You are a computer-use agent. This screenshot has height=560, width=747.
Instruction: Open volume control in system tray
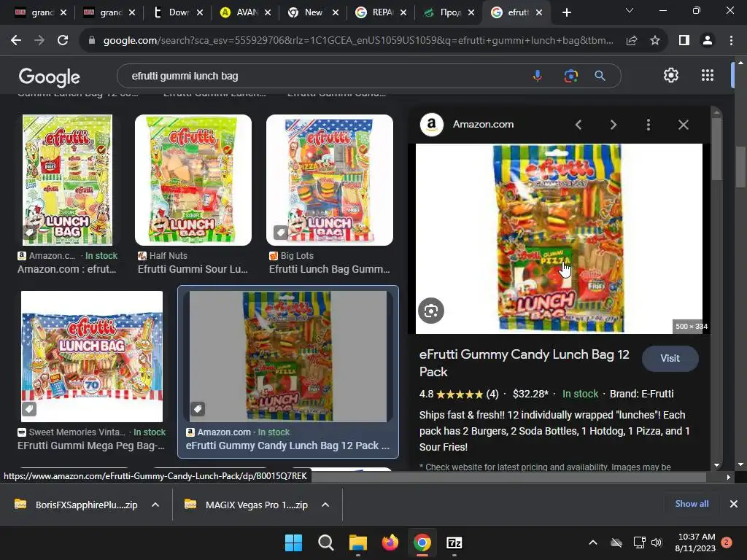[657, 542]
